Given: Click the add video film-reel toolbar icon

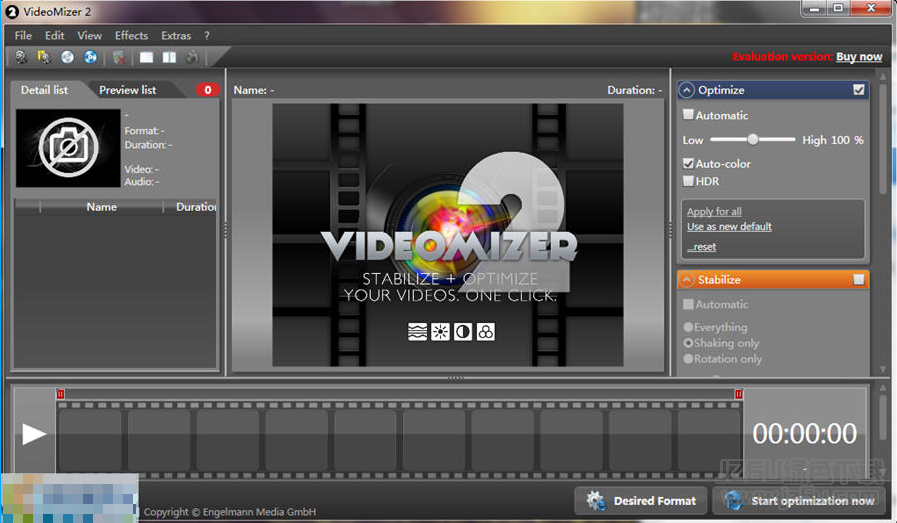Looking at the screenshot, I should [21, 57].
